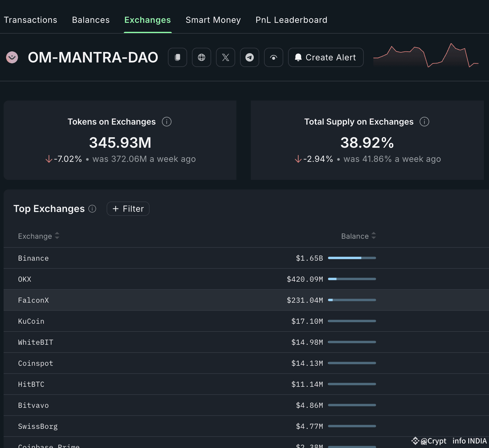Viewport: 489px width, 448px height.
Task: Select the FalconX exchange row
Action: coord(246,300)
